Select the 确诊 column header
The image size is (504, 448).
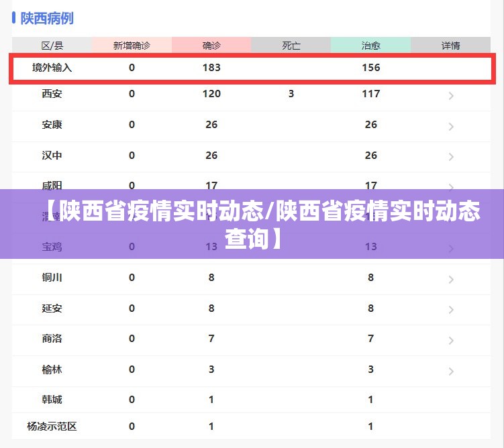tap(211, 46)
